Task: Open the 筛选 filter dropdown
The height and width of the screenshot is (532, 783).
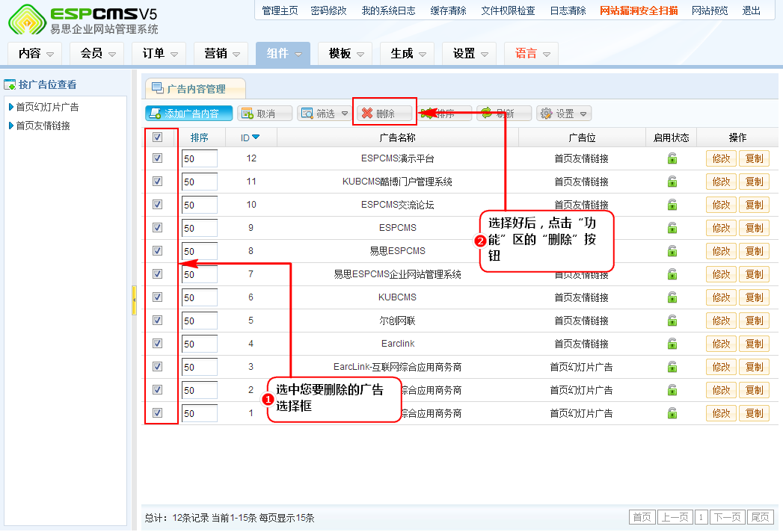Action: (325, 114)
